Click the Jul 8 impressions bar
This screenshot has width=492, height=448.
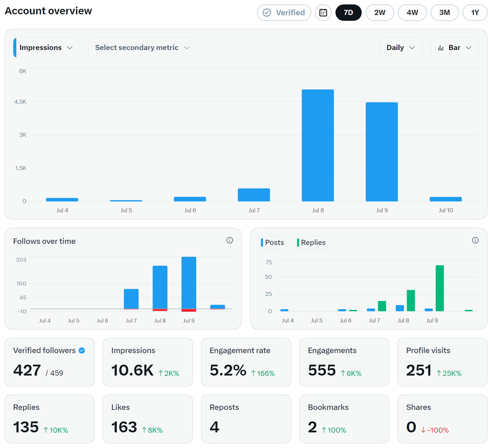pos(318,146)
